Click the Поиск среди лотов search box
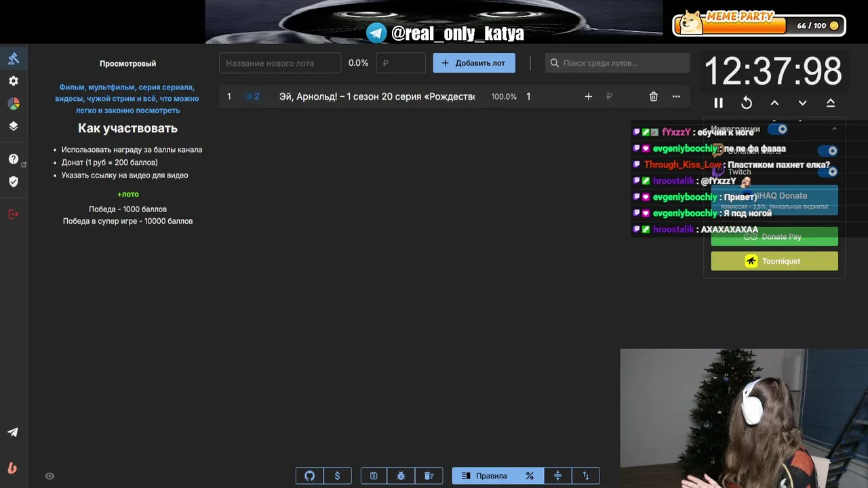 tap(617, 63)
